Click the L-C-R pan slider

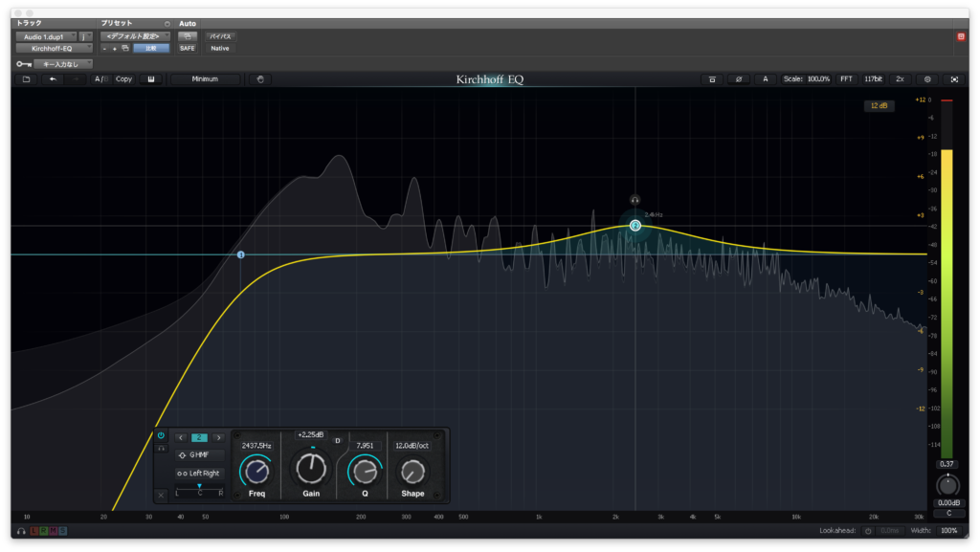point(199,490)
